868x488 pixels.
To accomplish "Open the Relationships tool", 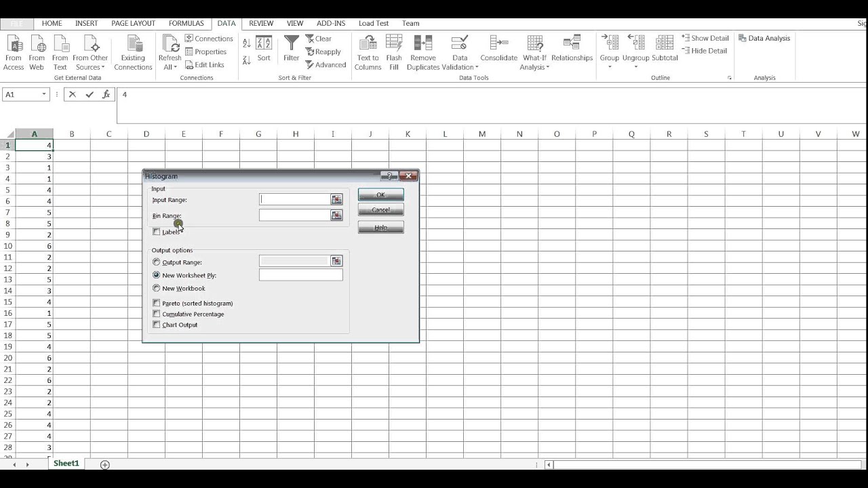I will 572,49.
